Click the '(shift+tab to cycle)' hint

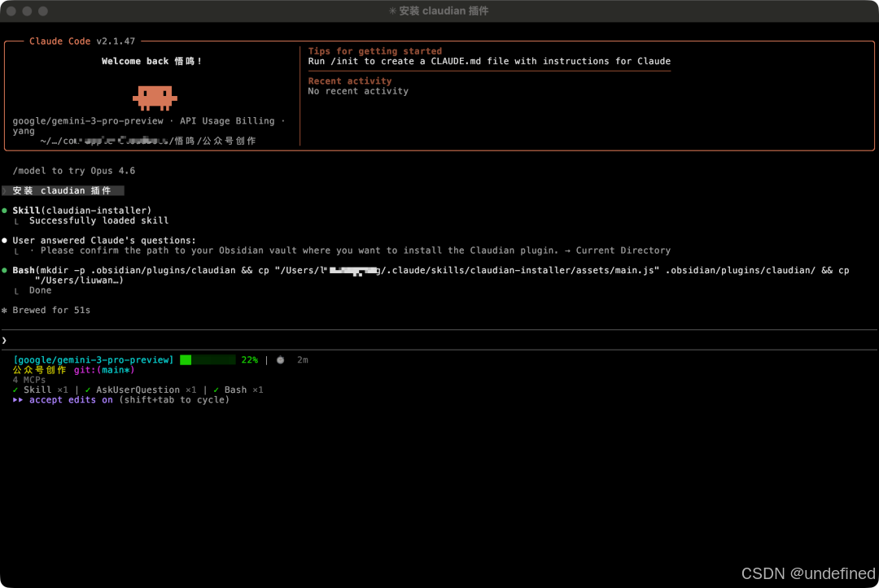174,400
